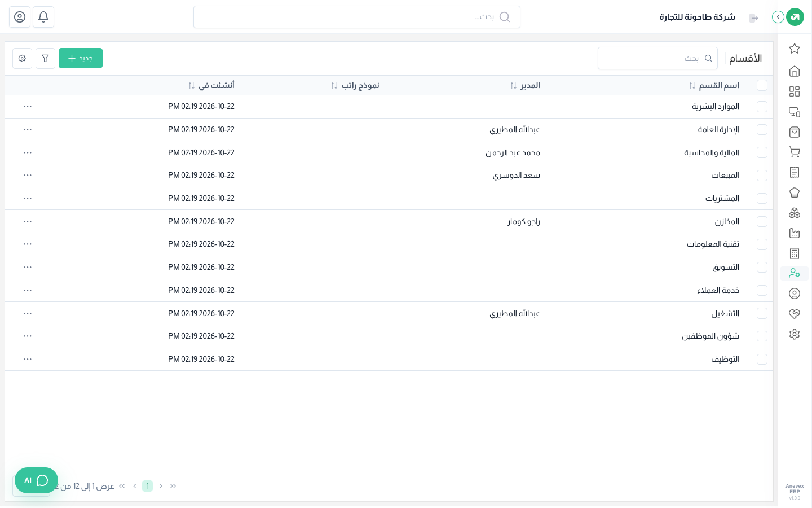The image size is (812, 508).
Task: Sort by نموذج راتب column header
Action: coord(355,86)
